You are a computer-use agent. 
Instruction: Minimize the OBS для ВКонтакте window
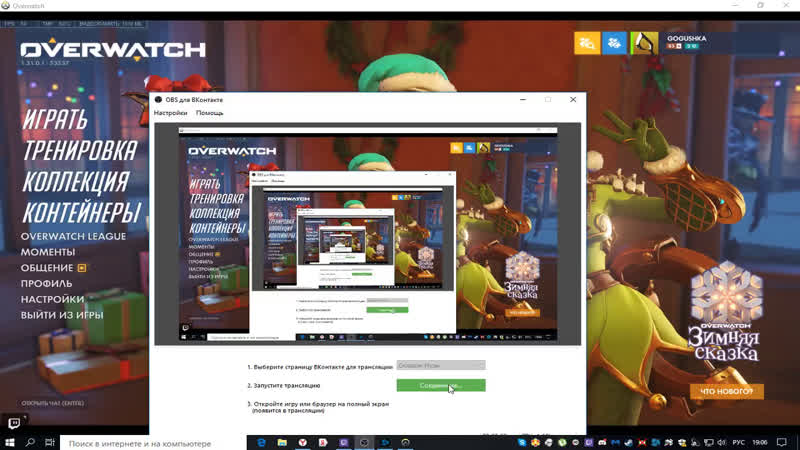click(x=523, y=99)
